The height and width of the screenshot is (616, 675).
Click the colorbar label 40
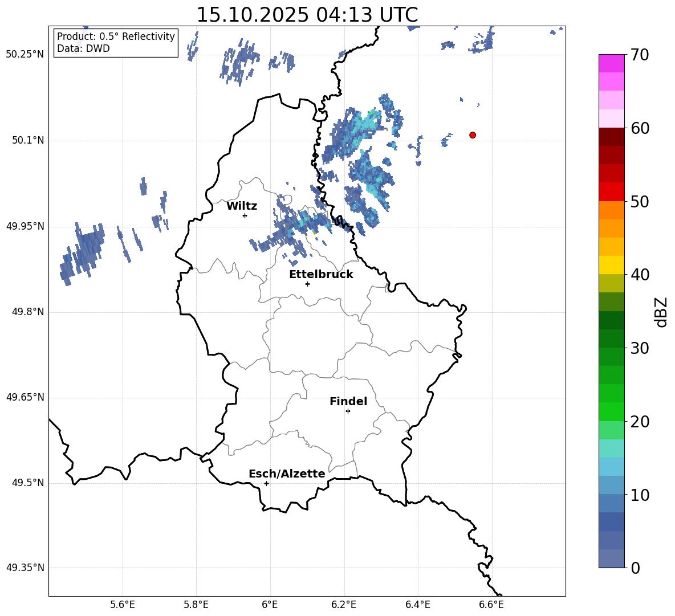640,275
